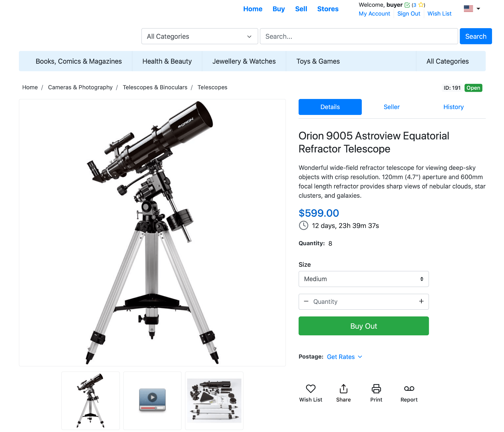Click the Search text input field
The width and height of the screenshot is (504, 432).
coord(359,36)
